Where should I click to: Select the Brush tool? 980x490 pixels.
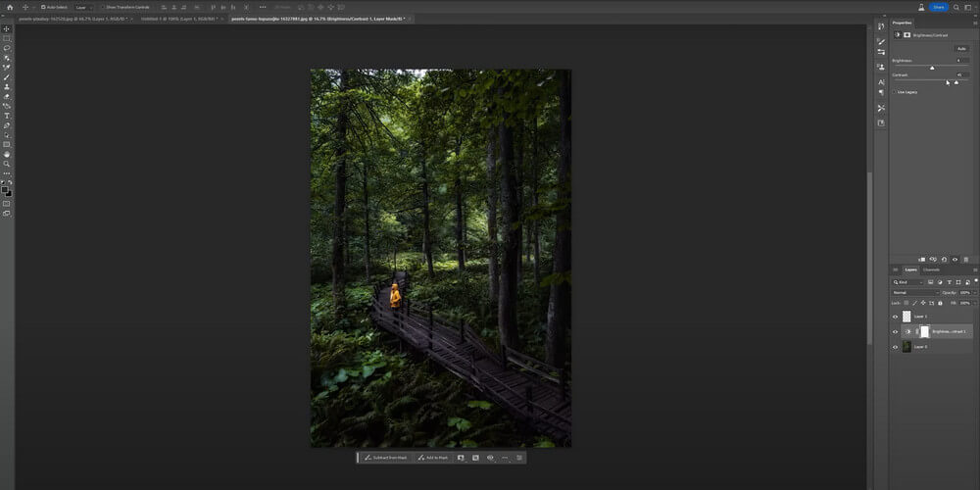tap(6, 76)
